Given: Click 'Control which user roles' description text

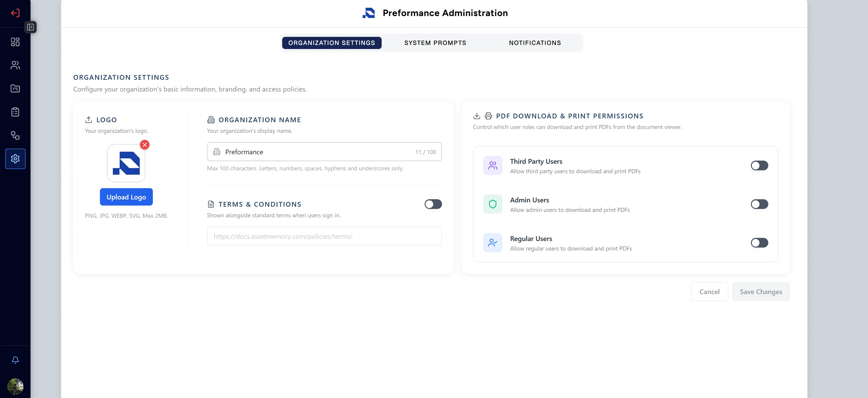Looking at the screenshot, I should (577, 127).
